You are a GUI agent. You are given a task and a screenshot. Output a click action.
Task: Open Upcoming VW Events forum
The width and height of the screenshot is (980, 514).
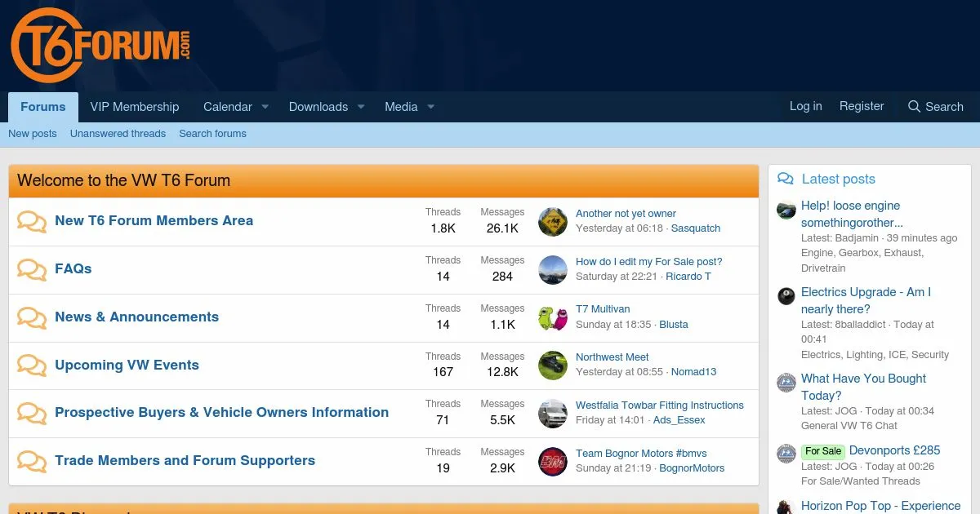127,365
